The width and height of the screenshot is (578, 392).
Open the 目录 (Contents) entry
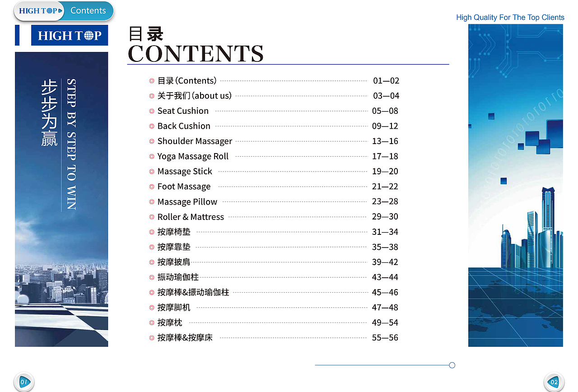tap(187, 81)
